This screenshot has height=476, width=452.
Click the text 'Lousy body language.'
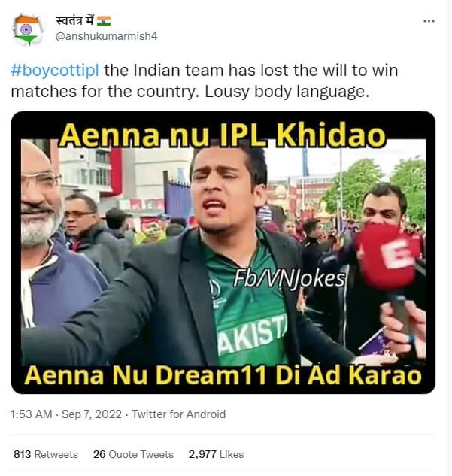pyautogui.click(x=287, y=92)
